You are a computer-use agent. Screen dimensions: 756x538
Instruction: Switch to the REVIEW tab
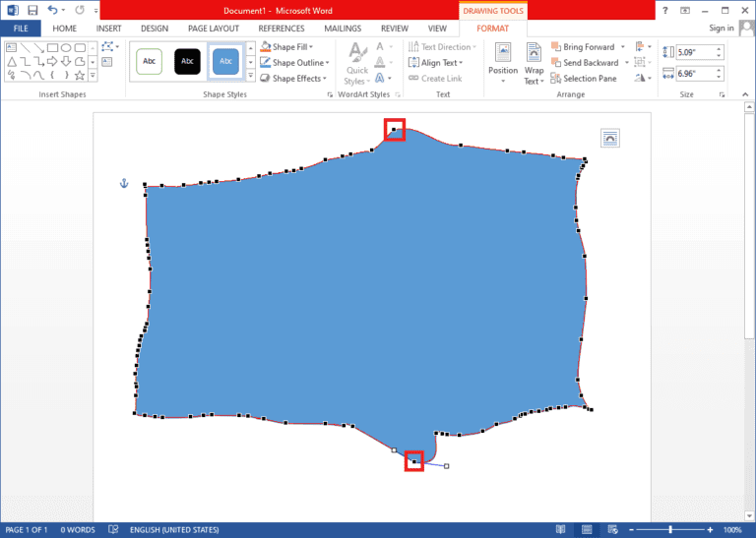point(395,29)
